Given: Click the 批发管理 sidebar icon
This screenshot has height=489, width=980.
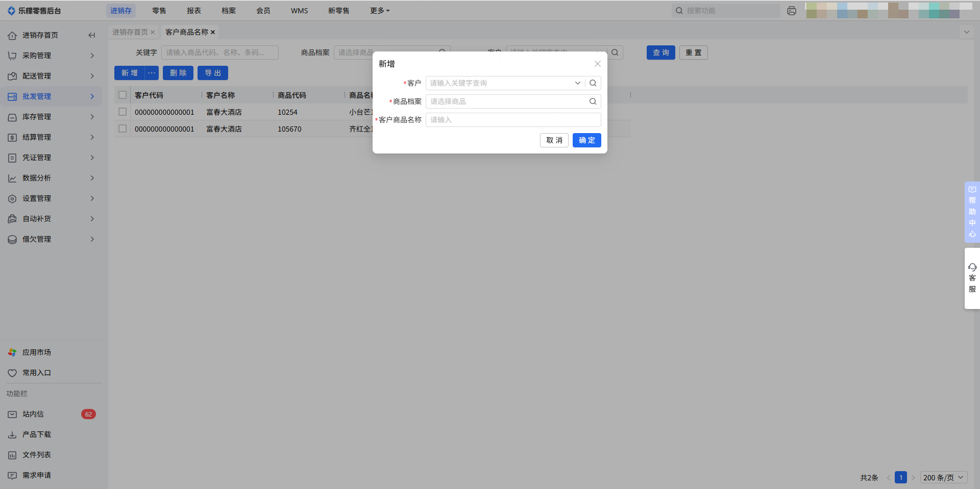Looking at the screenshot, I should point(12,96).
